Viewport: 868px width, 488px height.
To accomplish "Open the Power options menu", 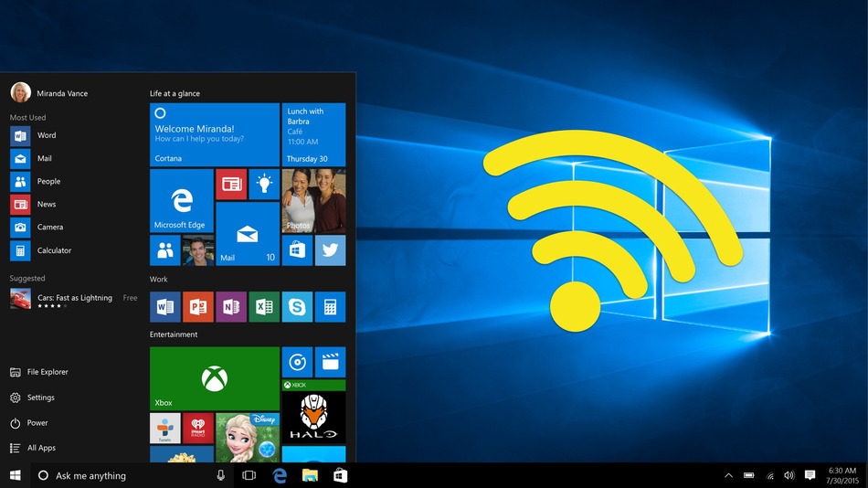I will point(29,423).
